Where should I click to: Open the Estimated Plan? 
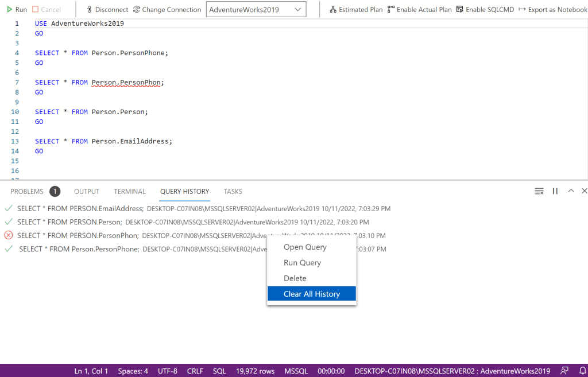click(x=356, y=10)
